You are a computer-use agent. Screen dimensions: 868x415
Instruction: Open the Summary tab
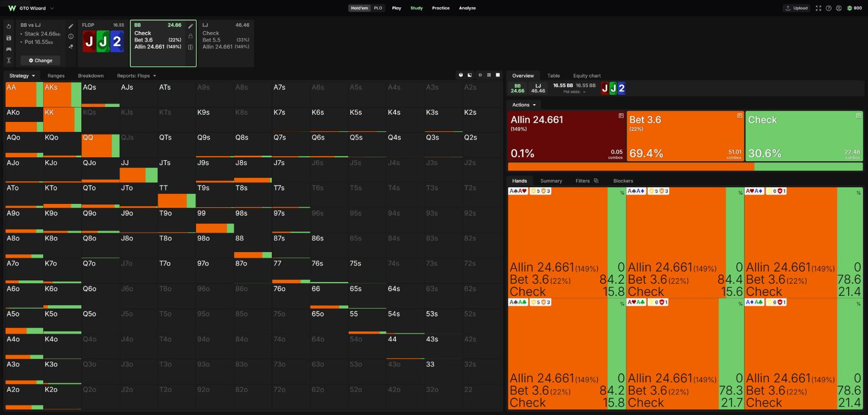(551, 181)
